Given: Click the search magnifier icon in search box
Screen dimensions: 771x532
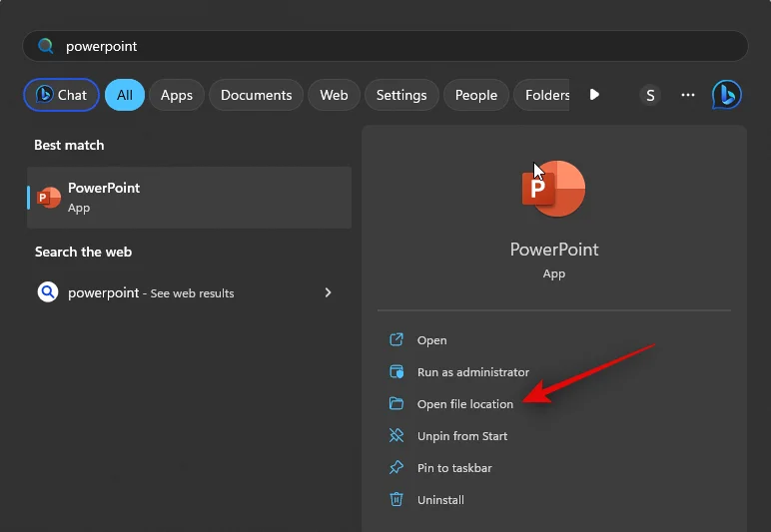Looking at the screenshot, I should coord(45,46).
